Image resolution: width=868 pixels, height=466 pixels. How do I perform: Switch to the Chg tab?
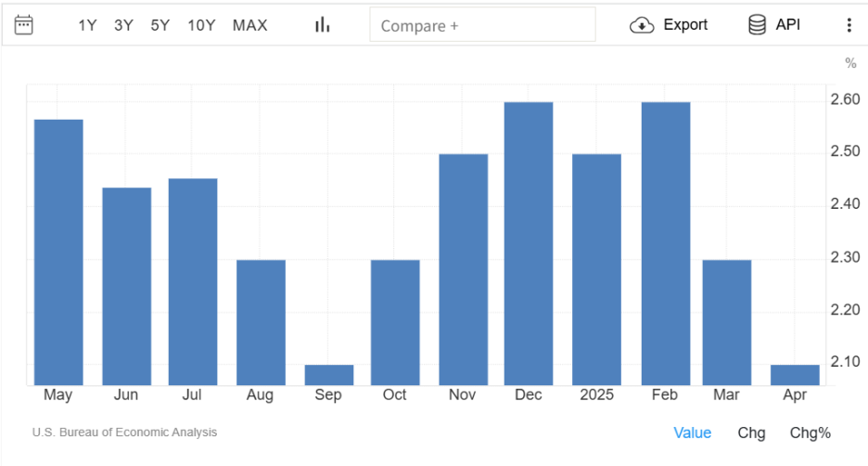pyautogui.click(x=751, y=433)
